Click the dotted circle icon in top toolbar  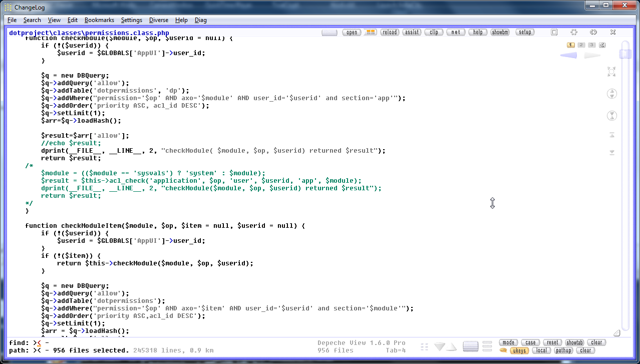tap(574, 32)
